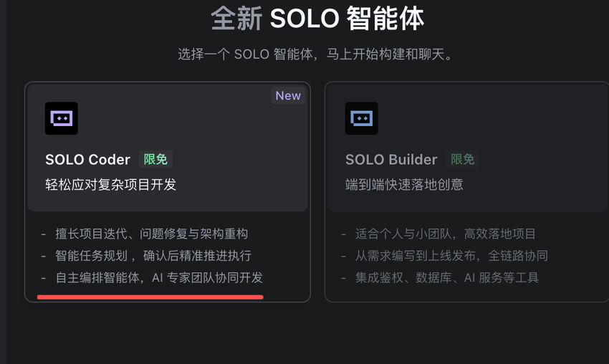Click the 擅长项目迭代、问题修复与架构重构 bullet
Viewport: 609px width, 364px height.
(152, 234)
